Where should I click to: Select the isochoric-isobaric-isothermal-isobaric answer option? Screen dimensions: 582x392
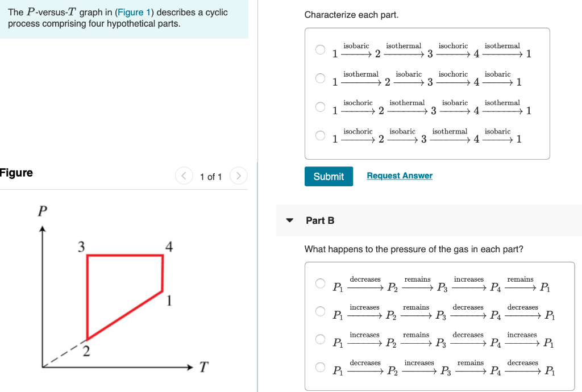(x=320, y=135)
